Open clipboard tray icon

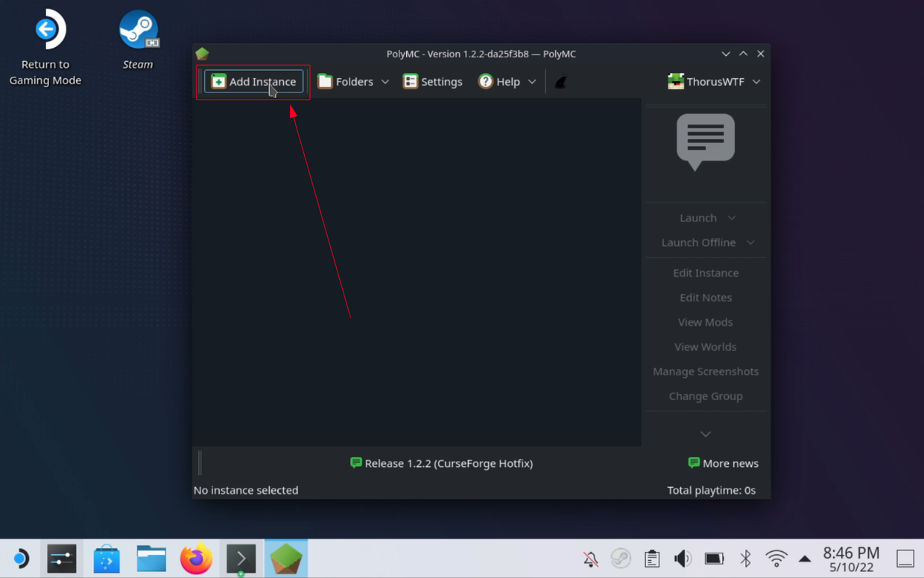[652, 559]
